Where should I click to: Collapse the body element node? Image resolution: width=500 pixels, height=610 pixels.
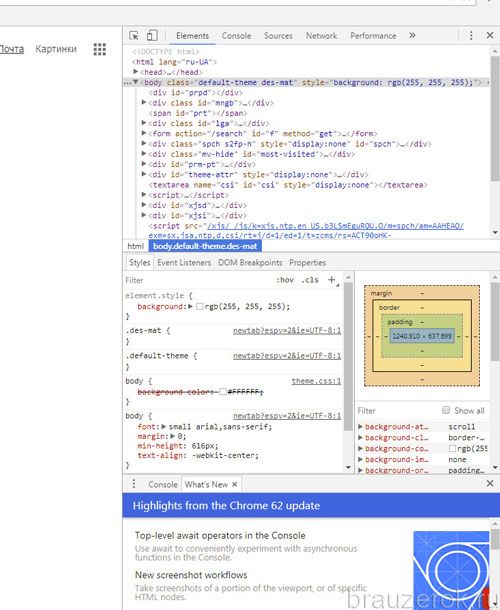pos(135,82)
